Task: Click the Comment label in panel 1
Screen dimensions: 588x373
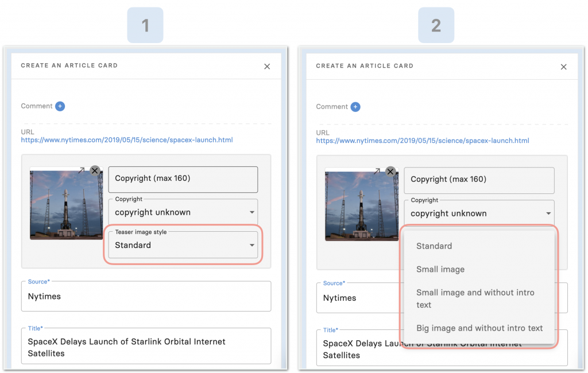Action: tap(36, 106)
